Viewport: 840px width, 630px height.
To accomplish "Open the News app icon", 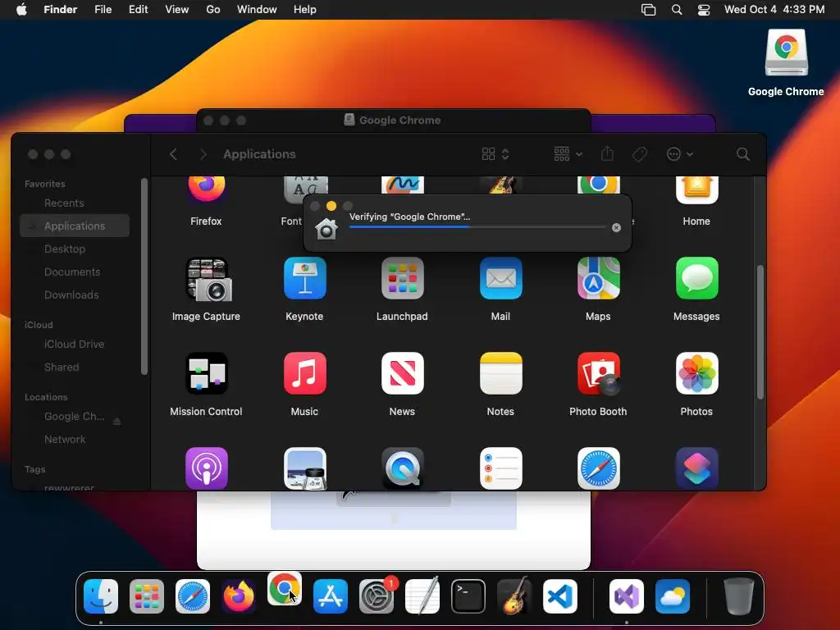I will (x=402, y=373).
